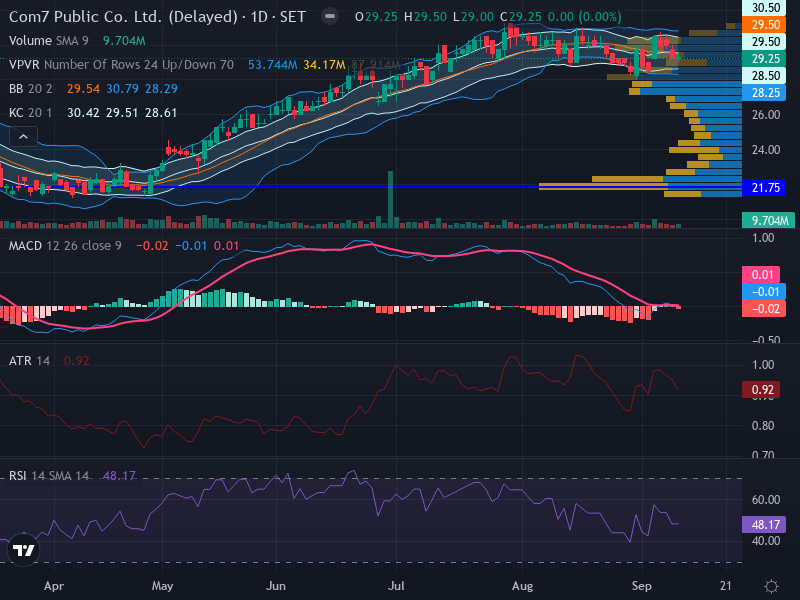This screenshot has width=800, height=600.
Task: Click the TradingView logo icon
Action: (23, 550)
